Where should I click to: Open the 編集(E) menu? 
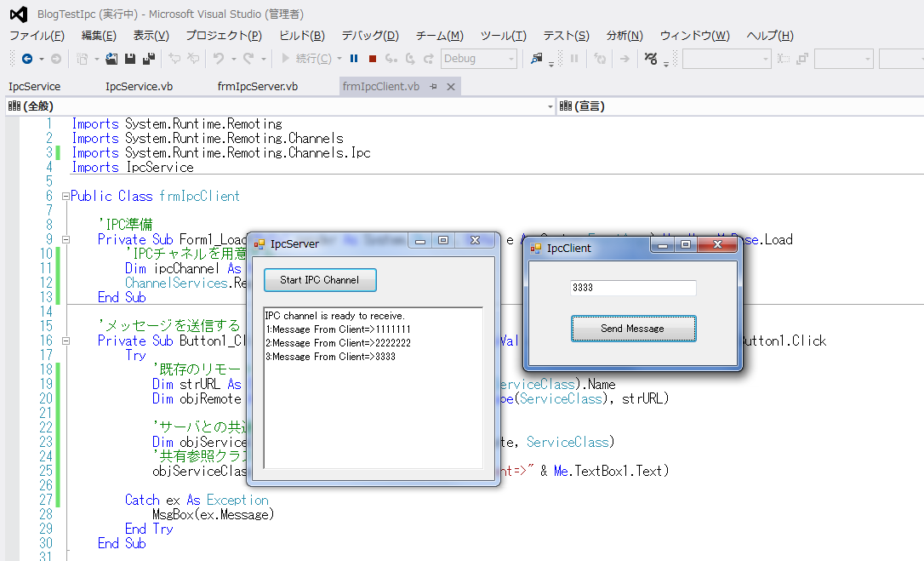(99, 36)
